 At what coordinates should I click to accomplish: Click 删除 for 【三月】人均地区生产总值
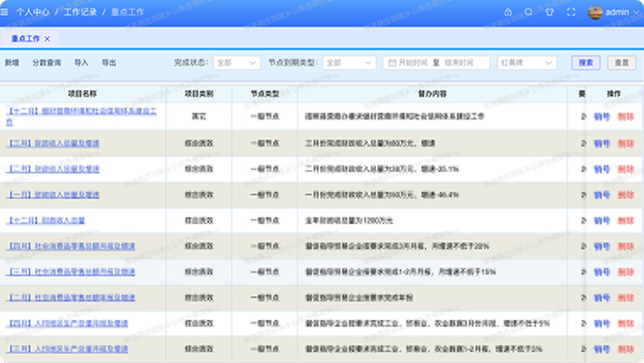click(x=626, y=350)
